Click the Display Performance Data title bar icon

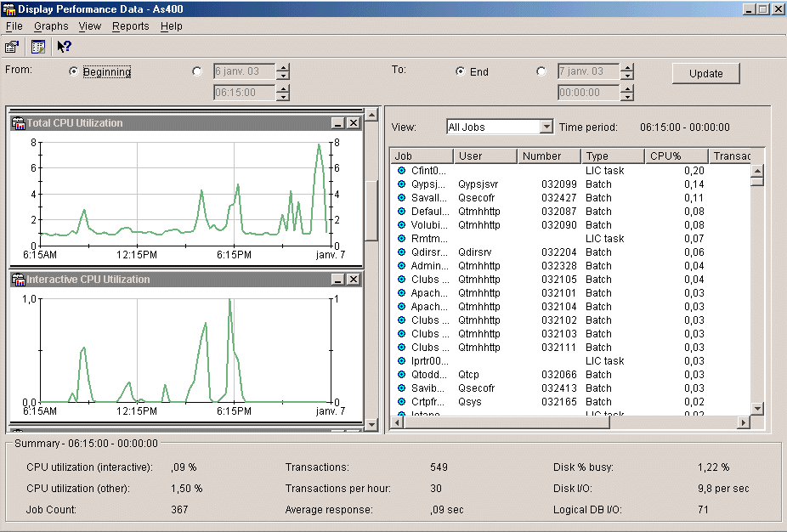click(9, 9)
